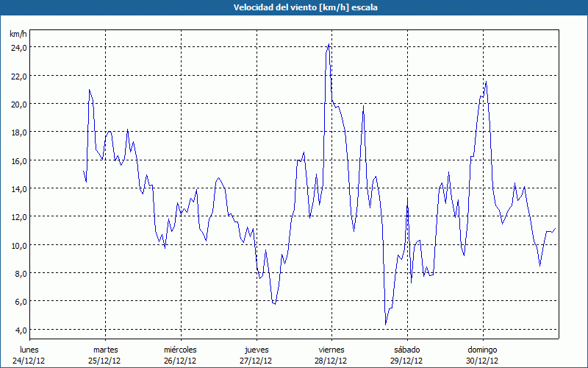Click the 10,0 y-axis label
This screenshot has width=588, height=368.
(18, 245)
